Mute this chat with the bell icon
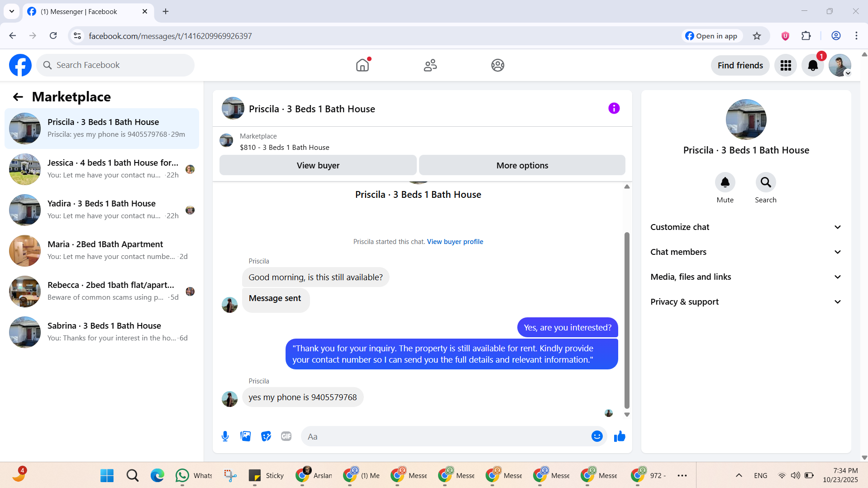 pos(725,182)
